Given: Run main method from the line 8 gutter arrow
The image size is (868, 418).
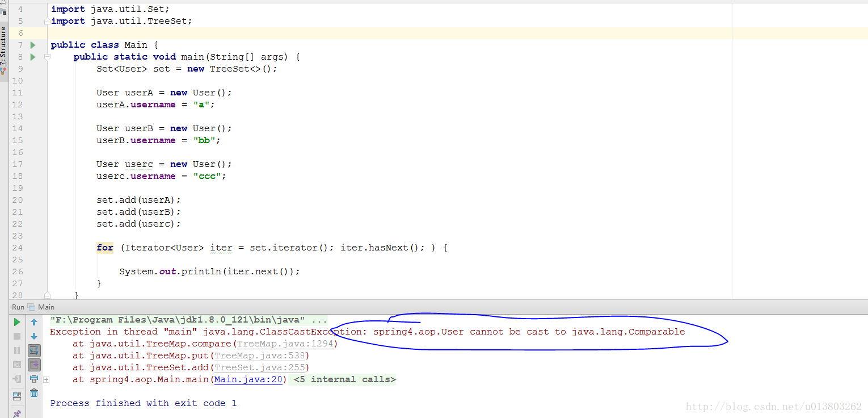Looking at the screenshot, I should (x=33, y=57).
